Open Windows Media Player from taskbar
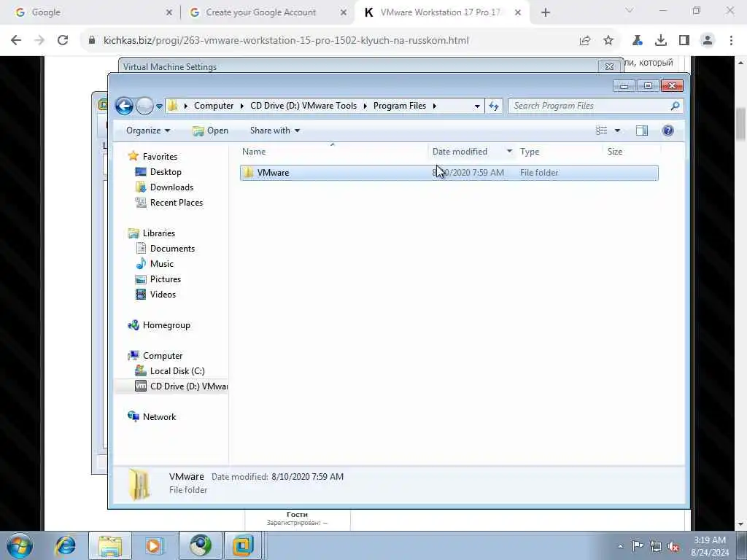Image resolution: width=747 pixels, height=560 pixels. click(x=154, y=545)
